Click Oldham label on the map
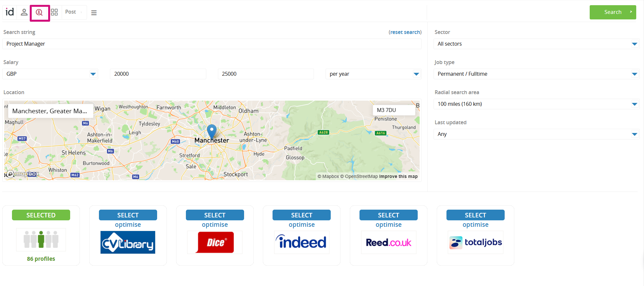Screen dimensions: 644x286 coord(249,111)
